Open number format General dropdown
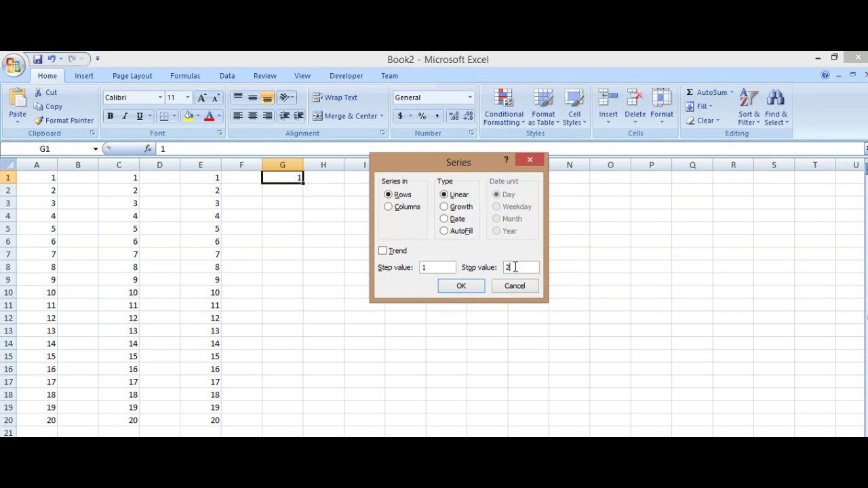The image size is (868, 488). [469, 98]
